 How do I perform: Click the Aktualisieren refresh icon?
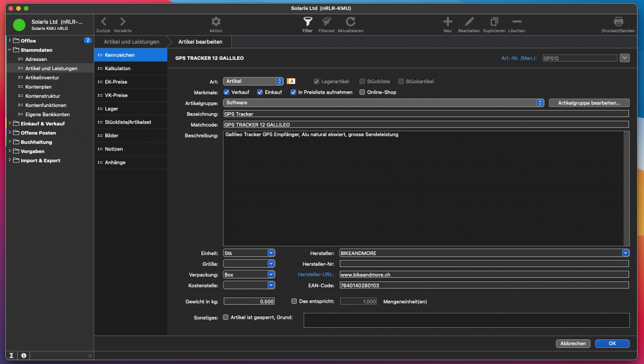[x=350, y=22]
